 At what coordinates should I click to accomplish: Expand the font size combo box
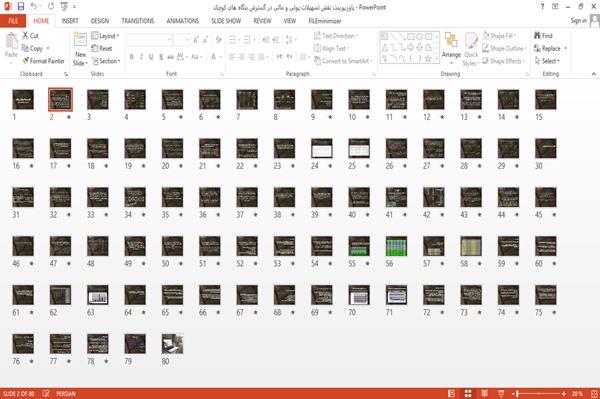[187, 40]
